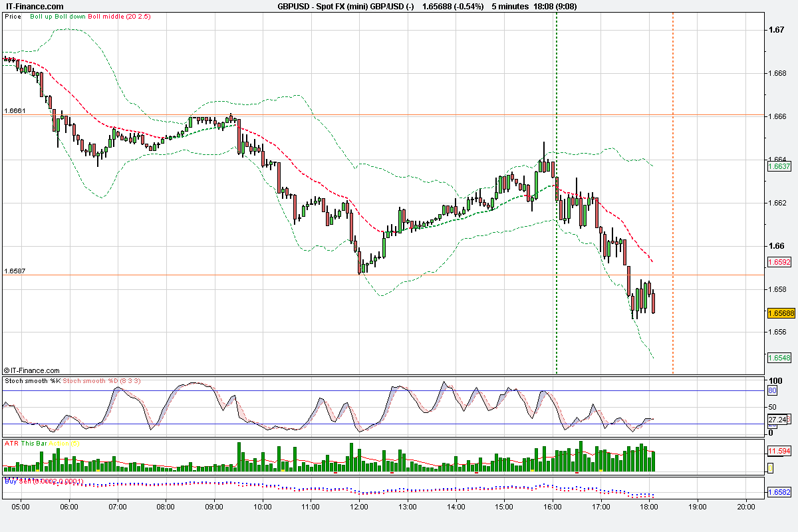Click the 1.6637 upper band value tag
Image resolution: width=798 pixels, height=532 pixels.
(779, 166)
